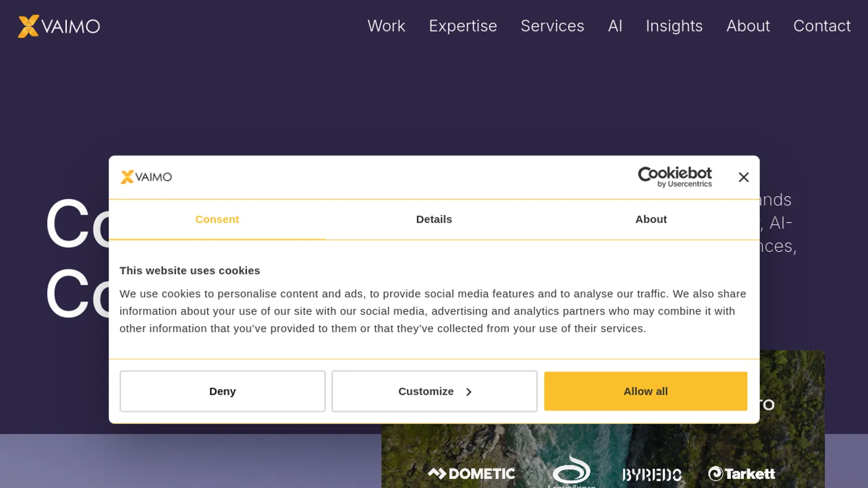Expand the Customize cookie options
Screen dimensions: 868x488
tap(435, 391)
